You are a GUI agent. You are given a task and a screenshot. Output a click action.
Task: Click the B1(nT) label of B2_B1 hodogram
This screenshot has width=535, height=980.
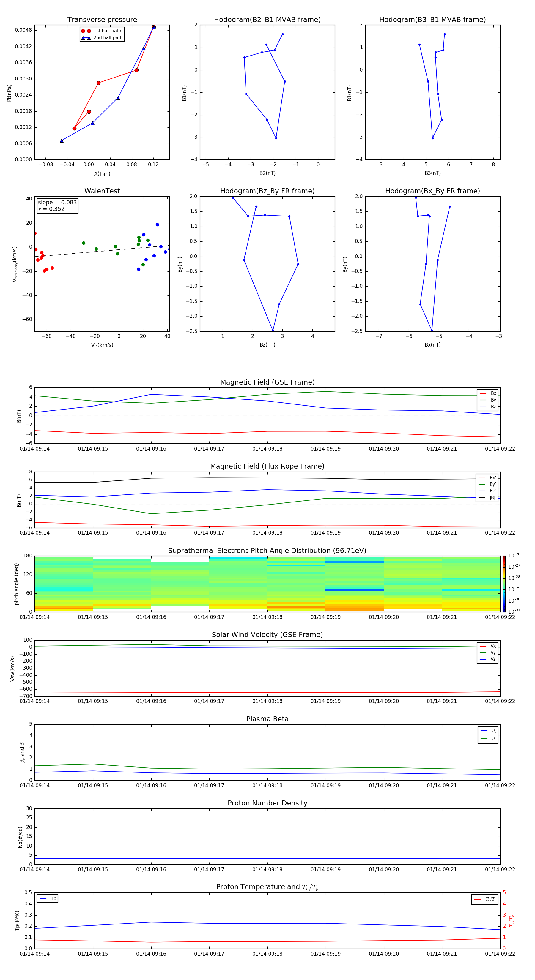(x=184, y=93)
